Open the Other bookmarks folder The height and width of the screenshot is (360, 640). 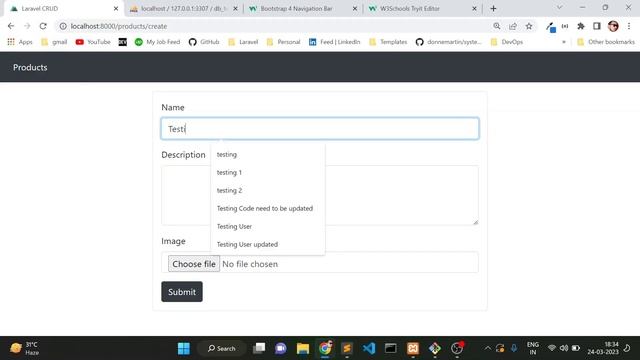[x=606, y=42]
